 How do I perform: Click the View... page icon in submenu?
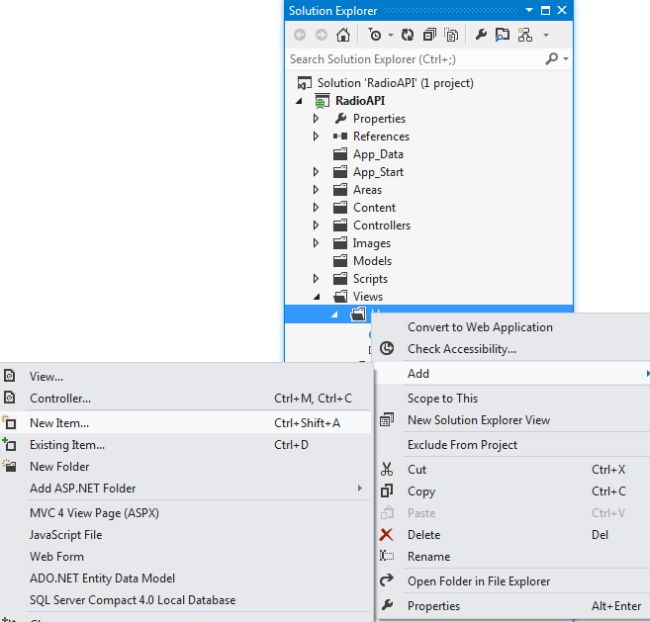tap(10, 376)
